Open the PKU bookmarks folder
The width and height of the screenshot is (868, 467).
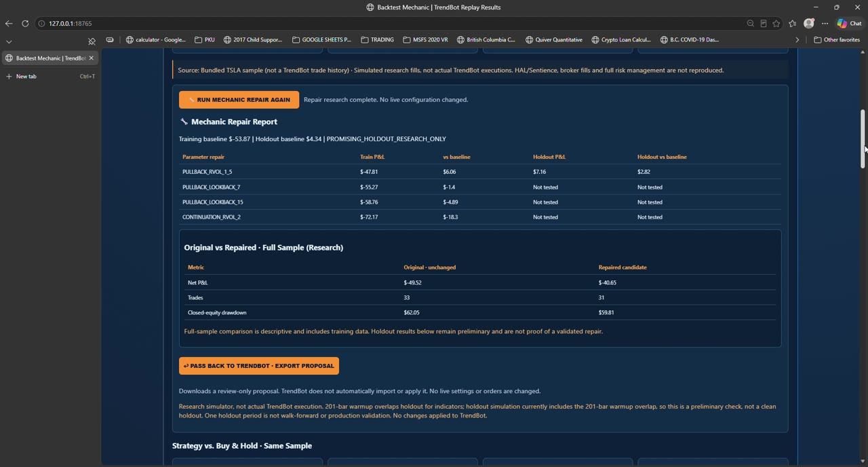tap(205, 39)
